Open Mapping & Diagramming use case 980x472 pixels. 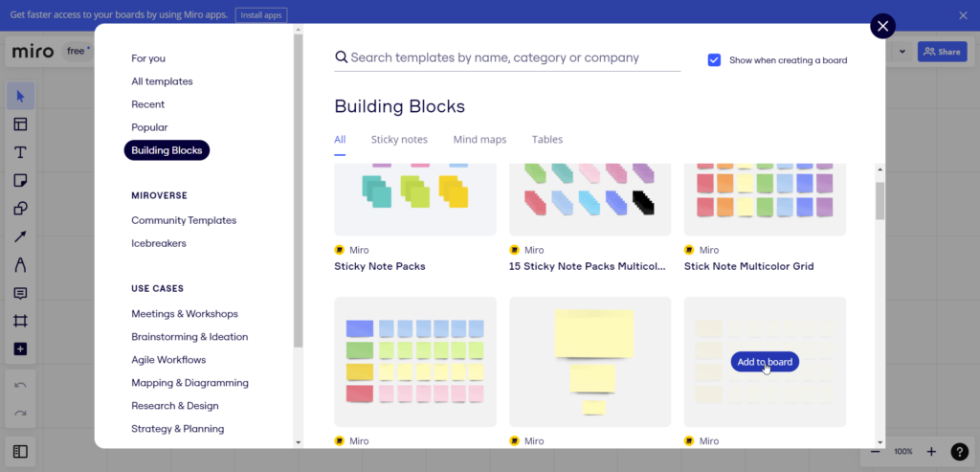190,383
